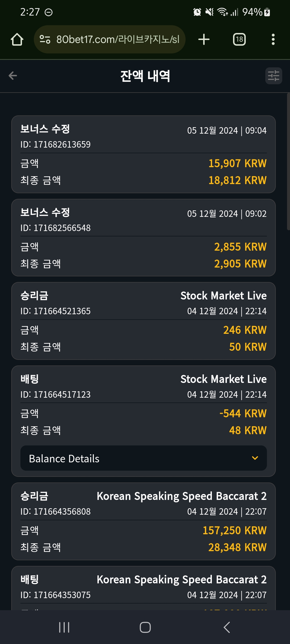290x644 pixels.
Task: Open browser three-dot menu
Action: 273,39
